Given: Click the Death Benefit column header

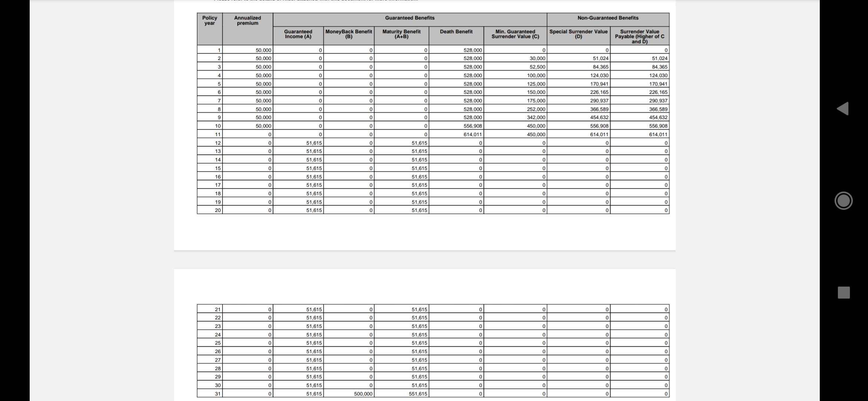Looking at the screenshot, I should pos(456,32).
